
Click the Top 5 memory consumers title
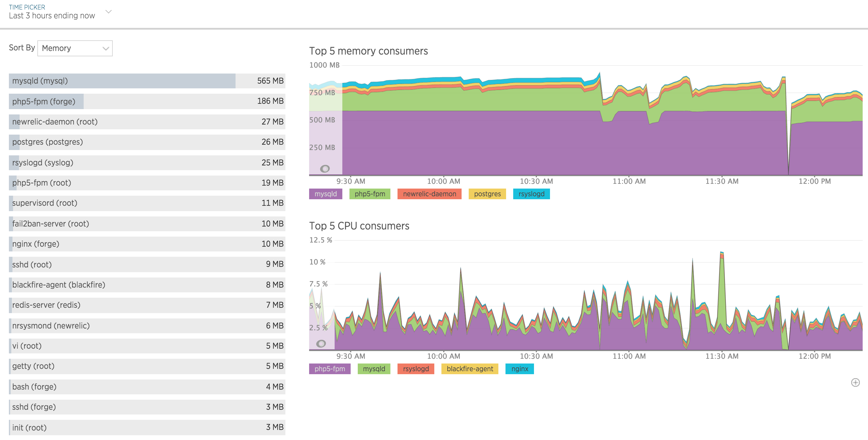368,51
